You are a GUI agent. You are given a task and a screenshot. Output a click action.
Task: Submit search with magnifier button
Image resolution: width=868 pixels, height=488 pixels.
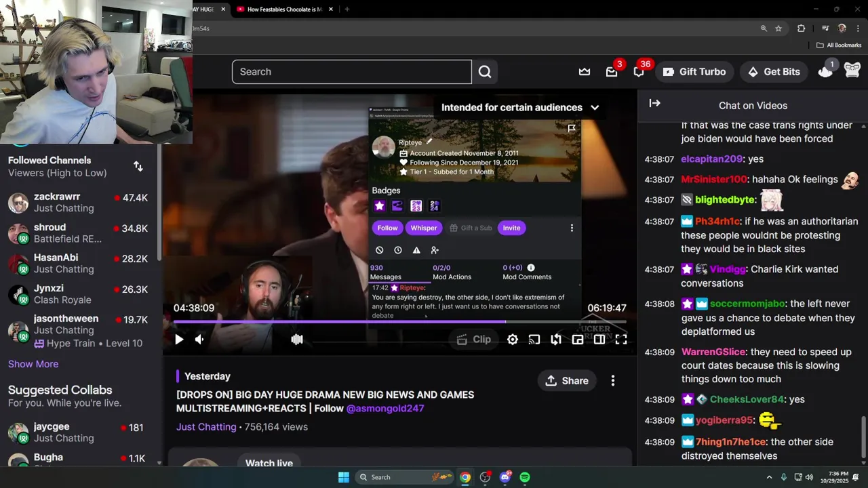[485, 72]
